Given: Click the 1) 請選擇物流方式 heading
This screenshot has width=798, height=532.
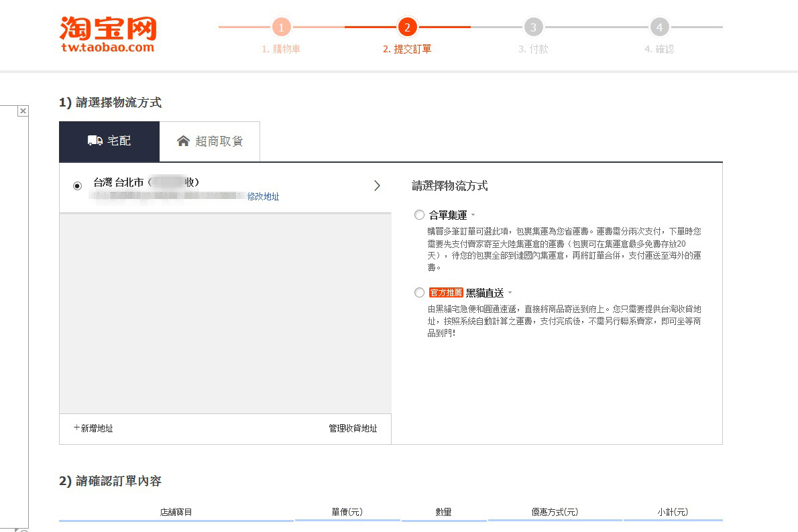Looking at the screenshot, I should point(111,103).
